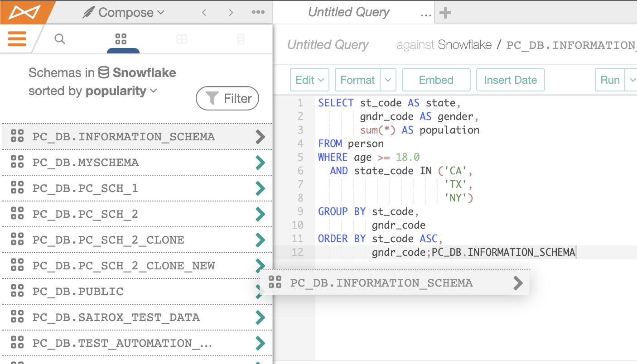The height and width of the screenshot is (364, 637).
Task: Expand PC_DB.PC_SCH_1 chevron
Action: point(260,188)
